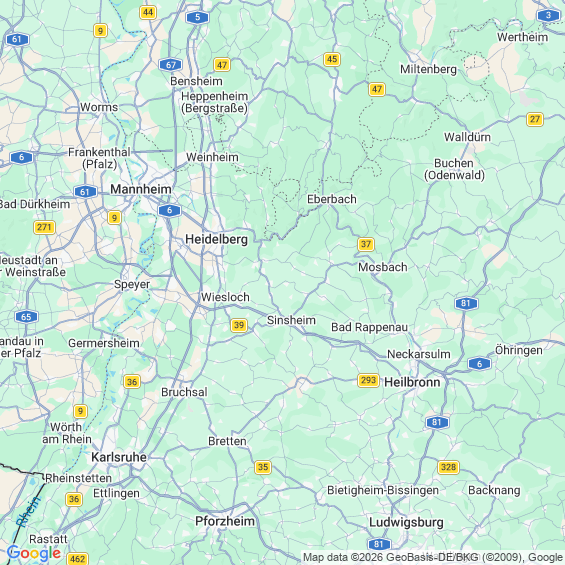Viewport: 565px width, 565px height.
Task: Click the B271 road shield near Bad Dürkheim
Action: tap(44, 227)
